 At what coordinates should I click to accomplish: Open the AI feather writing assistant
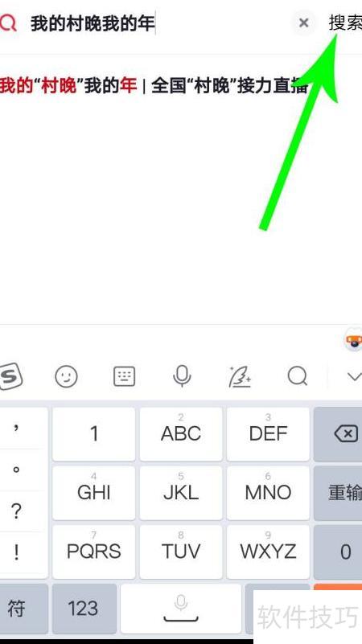[240, 376]
